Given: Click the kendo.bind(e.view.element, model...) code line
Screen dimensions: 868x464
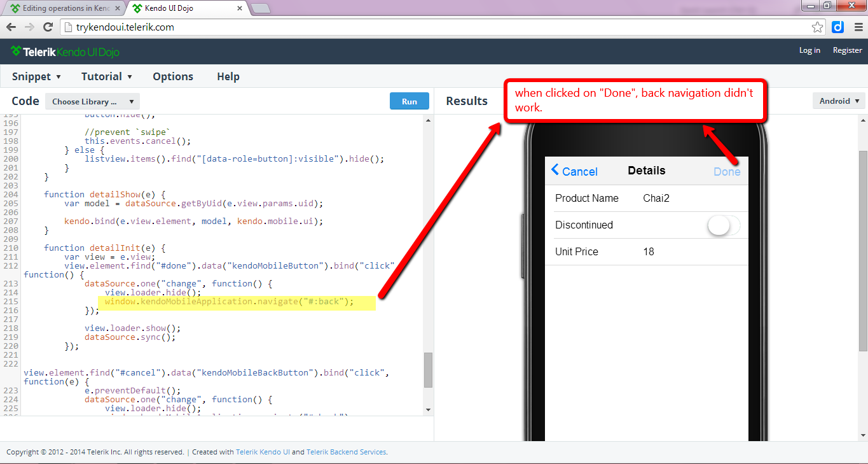Looking at the screenshot, I should [x=194, y=221].
